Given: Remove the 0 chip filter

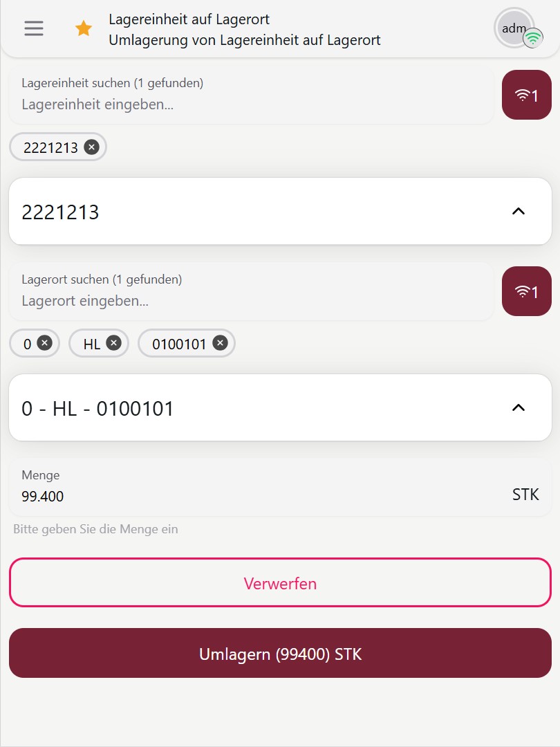Looking at the screenshot, I should click(44, 343).
